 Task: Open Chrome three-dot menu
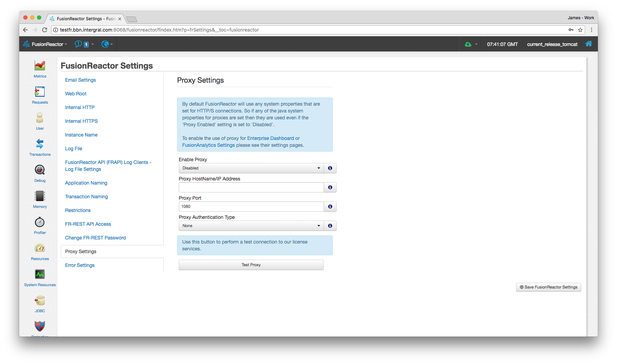592,30
